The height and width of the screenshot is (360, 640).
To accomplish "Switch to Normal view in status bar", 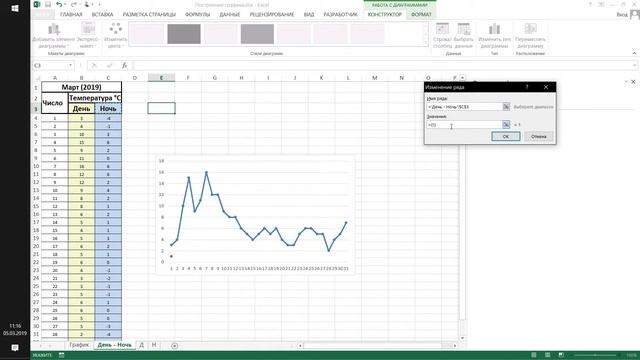I will pyautogui.click(x=533, y=355).
